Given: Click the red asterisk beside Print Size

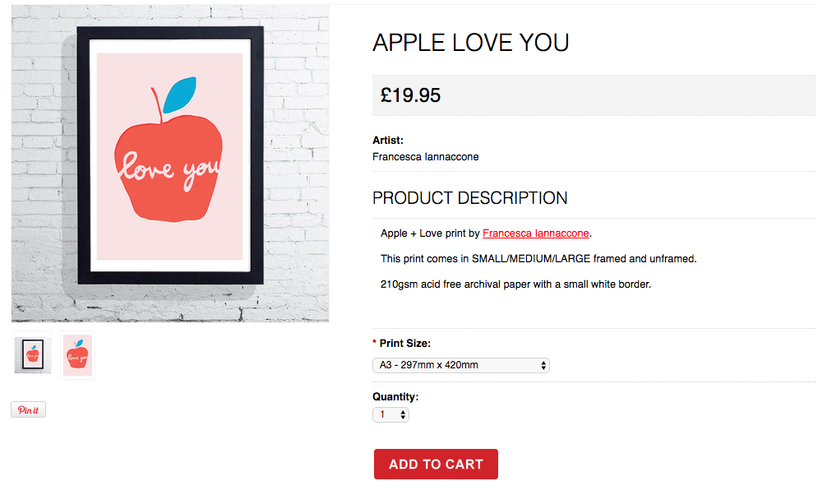Looking at the screenshot, I should tap(375, 344).
